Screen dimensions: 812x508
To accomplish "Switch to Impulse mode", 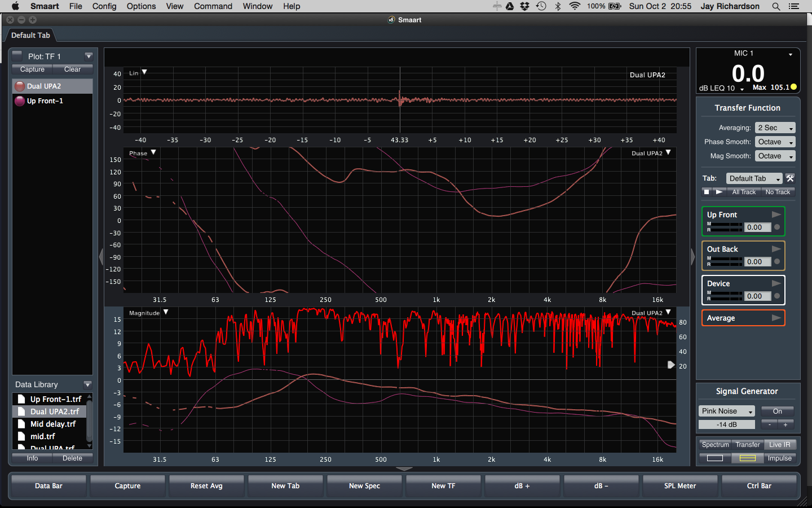I will 780,458.
